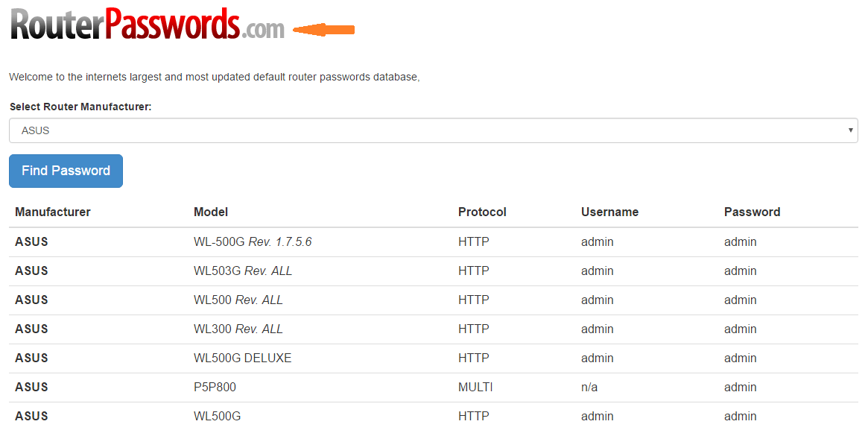Screen dimensions: 868x433
Task: Click the Select Router Manufacturer label
Action: pyautogui.click(x=80, y=107)
